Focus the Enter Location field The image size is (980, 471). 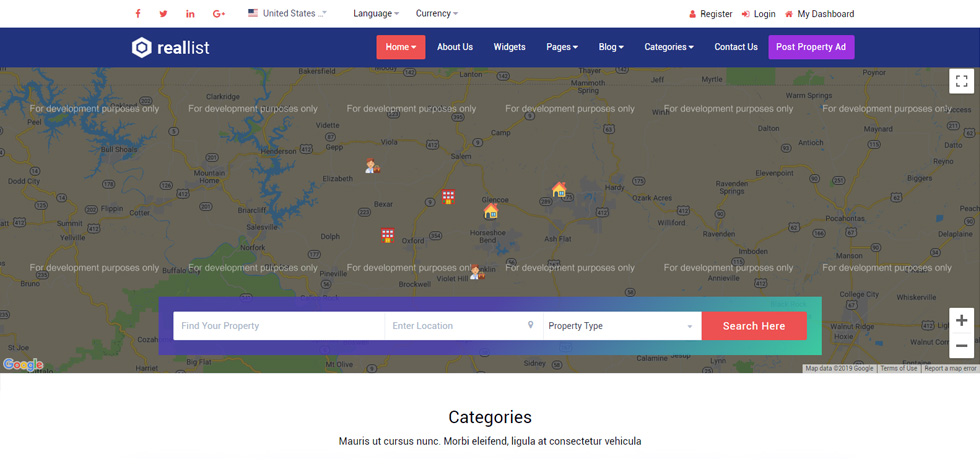[464, 326]
